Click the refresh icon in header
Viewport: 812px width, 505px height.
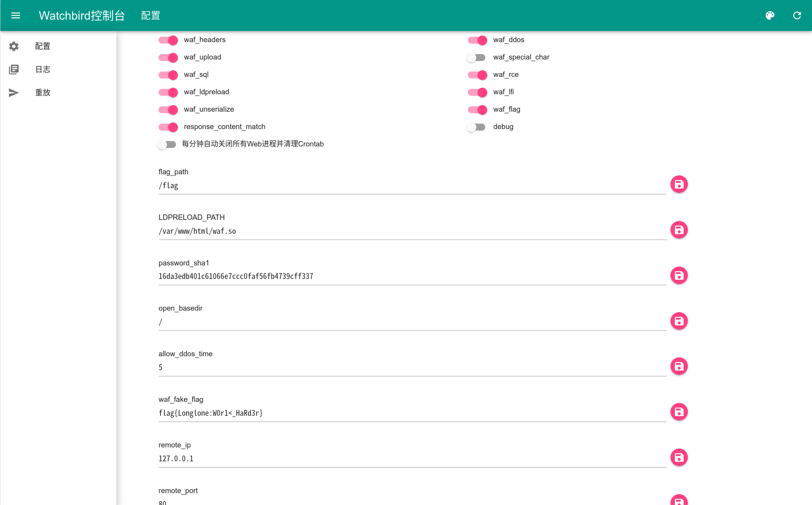[797, 15]
